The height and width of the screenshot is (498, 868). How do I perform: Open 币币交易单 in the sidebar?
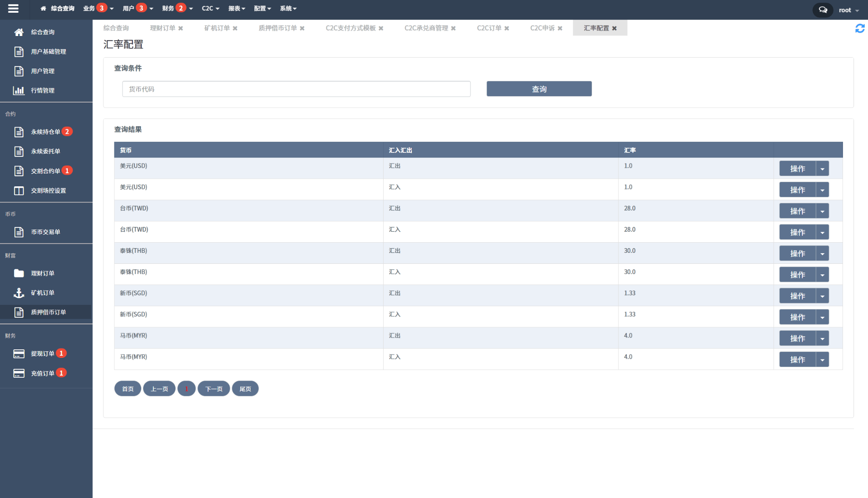click(45, 232)
